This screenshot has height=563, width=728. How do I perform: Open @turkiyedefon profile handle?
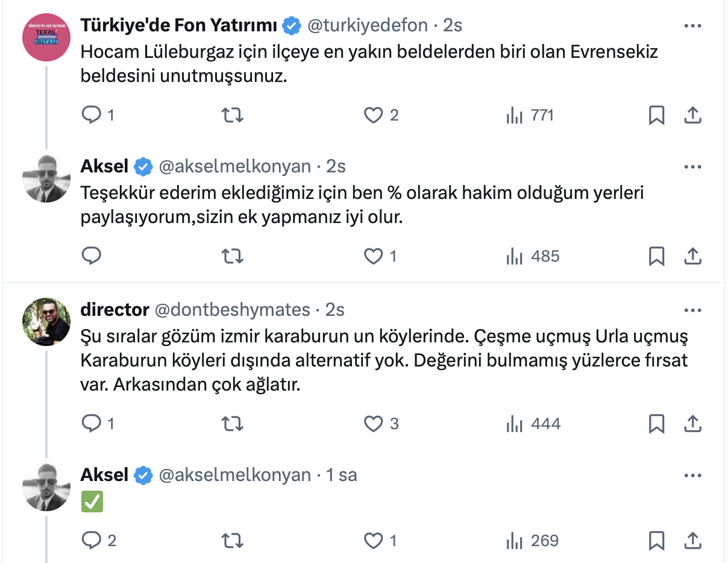point(368,25)
